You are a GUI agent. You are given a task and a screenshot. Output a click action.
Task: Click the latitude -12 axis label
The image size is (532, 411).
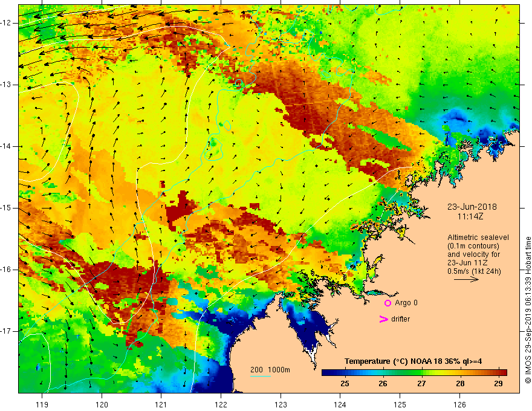click(7, 23)
